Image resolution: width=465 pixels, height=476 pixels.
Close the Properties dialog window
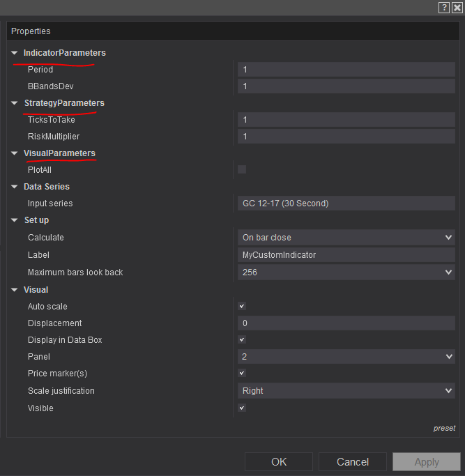(x=457, y=7)
